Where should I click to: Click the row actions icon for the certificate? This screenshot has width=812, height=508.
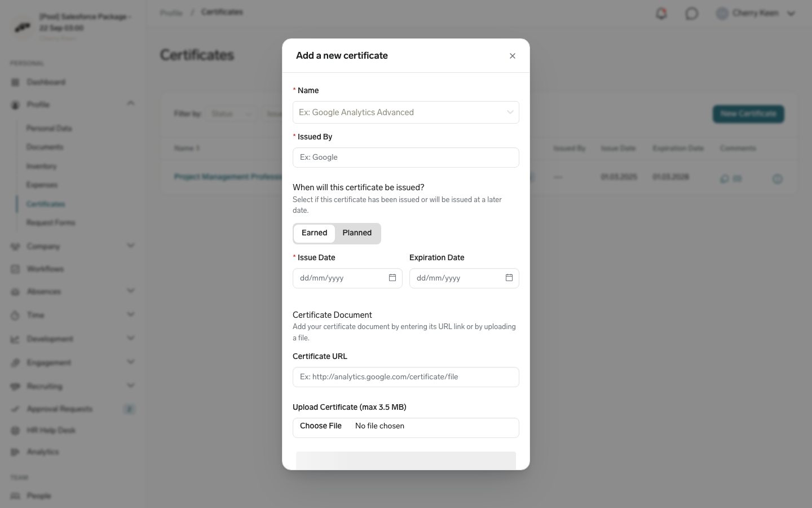(x=778, y=179)
